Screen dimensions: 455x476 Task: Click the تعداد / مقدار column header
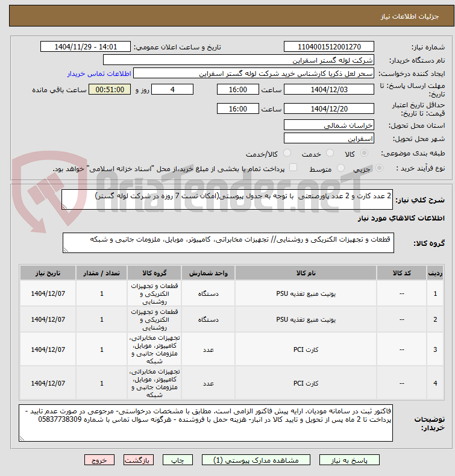tap(101, 273)
